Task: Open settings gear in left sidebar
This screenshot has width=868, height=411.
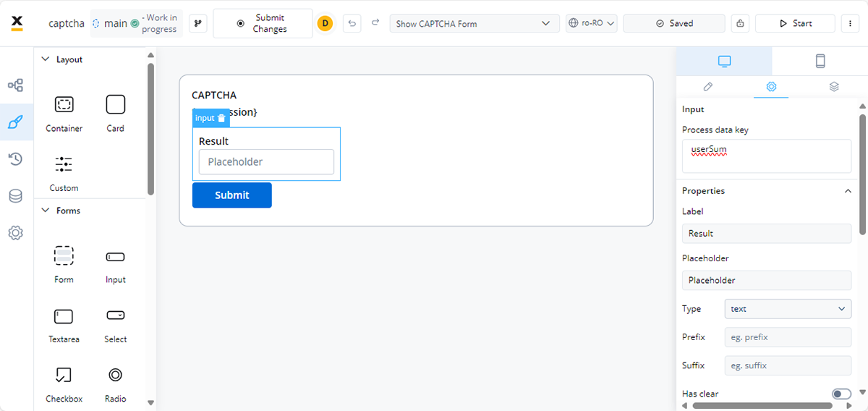Action: click(16, 233)
